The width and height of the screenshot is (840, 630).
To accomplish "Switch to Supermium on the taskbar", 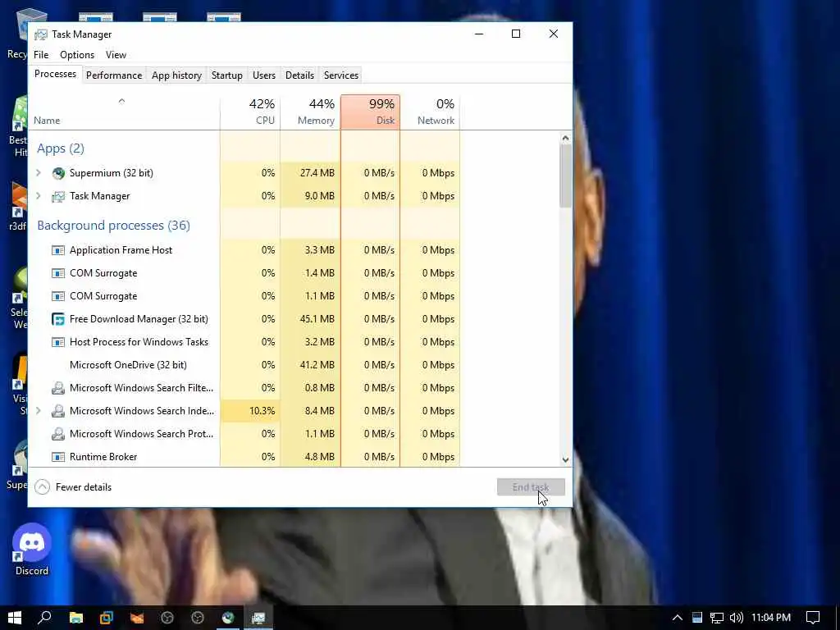I will click(x=228, y=618).
